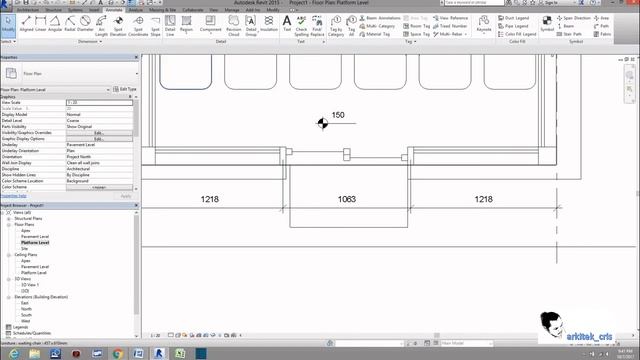Collapse the Elevations (Building Elevation) node
This screenshot has width=640, height=360.
pyautogui.click(x=9, y=297)
